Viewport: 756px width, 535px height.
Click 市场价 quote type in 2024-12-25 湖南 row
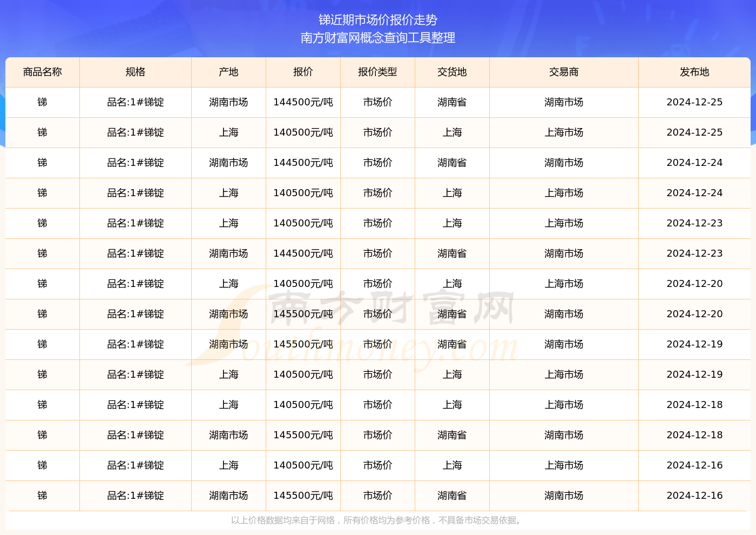tap(378, 102)
